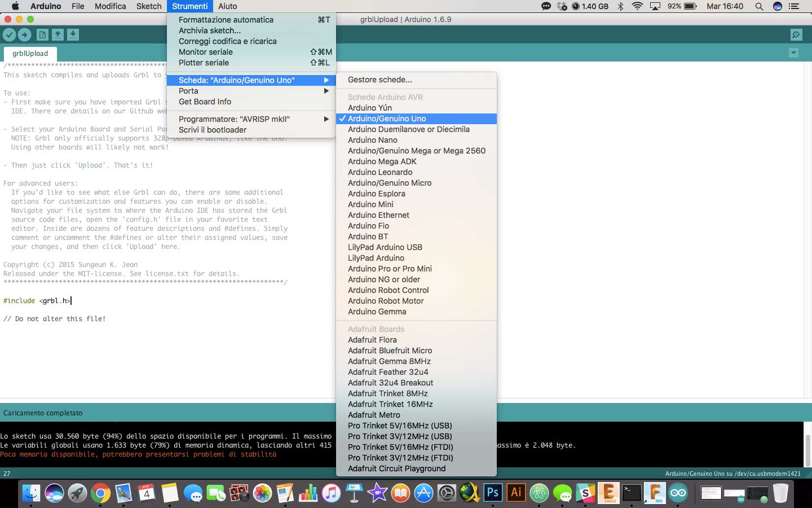Image resolution: width=812 pixels, height=508 pixels.
Task: Open the Keynote dock icon
Action: [x=354, y=493]
